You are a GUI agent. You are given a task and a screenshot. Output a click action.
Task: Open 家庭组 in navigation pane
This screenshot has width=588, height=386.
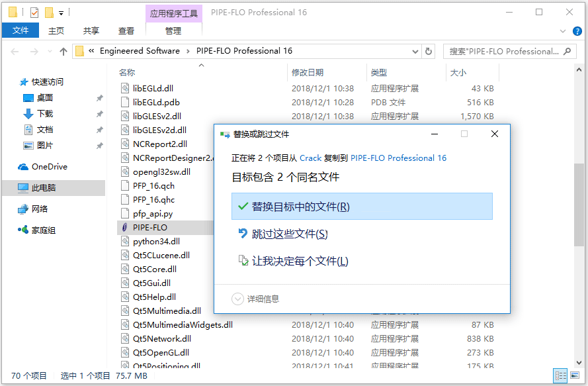coord(43,230)
